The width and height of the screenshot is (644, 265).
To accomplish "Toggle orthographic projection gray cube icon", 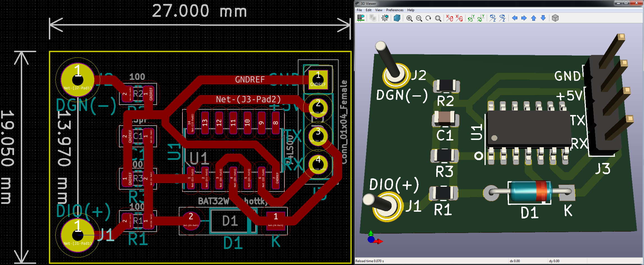I will click(x=555, y=18).
